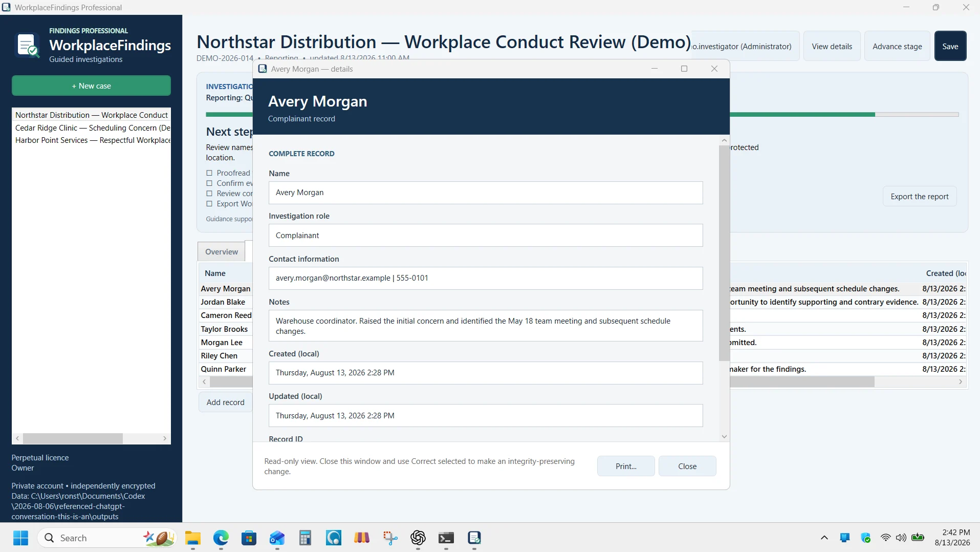980x552 pixels.
Task: Open the colorful books app in taskbar
Action: [x=362, y=538]
